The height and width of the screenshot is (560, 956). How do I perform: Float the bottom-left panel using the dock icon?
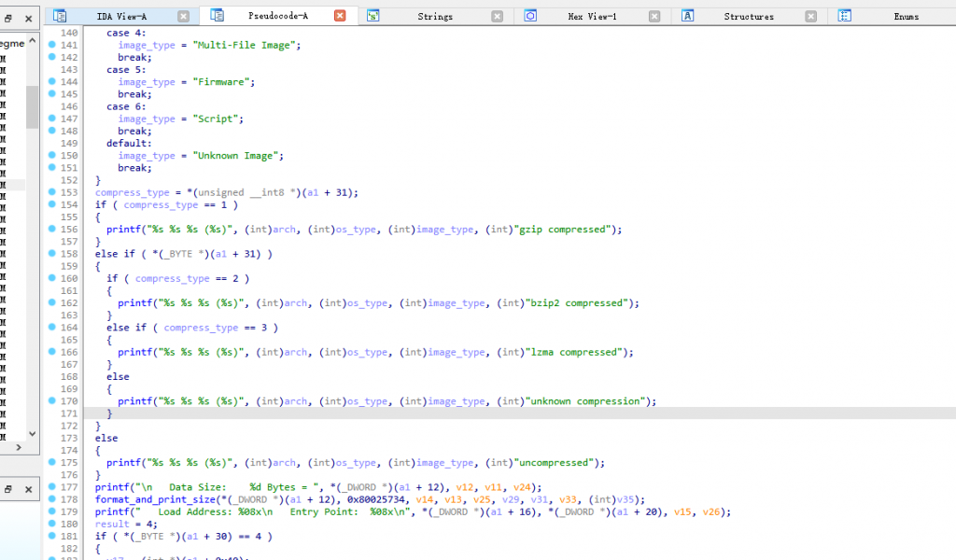coord(9,488)
